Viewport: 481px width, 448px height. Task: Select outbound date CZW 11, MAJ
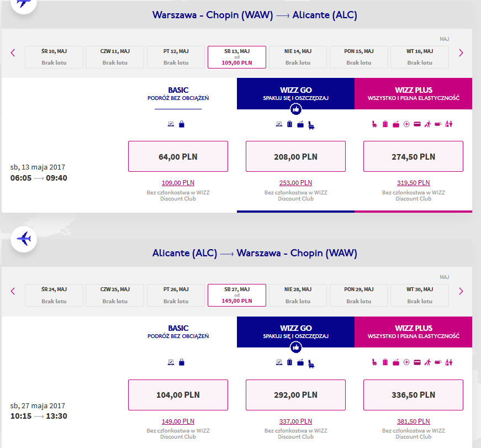pyautogui.click(x=115, y=57)
